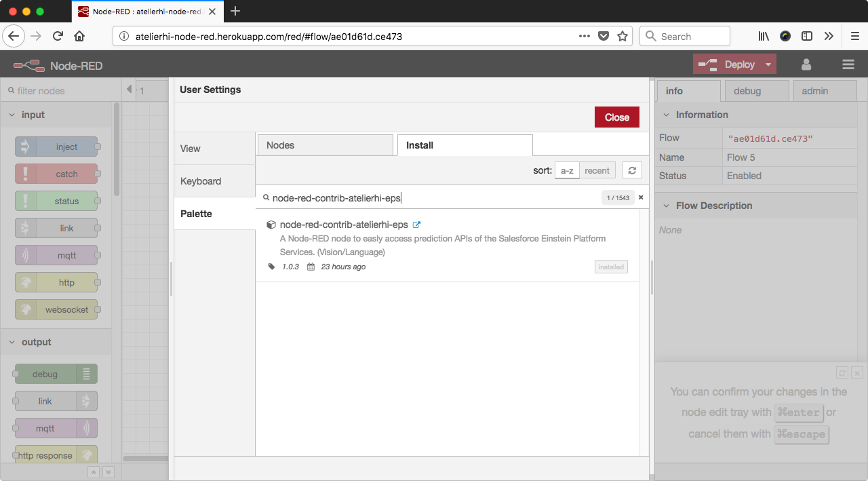Open the admin sidebar tab
Image resolution: width=868 pixels, height=481 pixels.
click(825, 91)
